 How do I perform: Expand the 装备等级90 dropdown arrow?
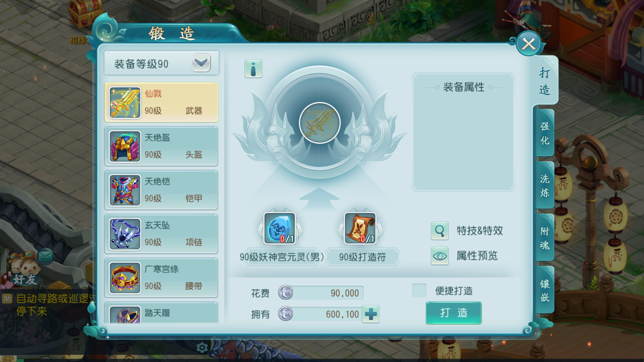pos(201,63)
